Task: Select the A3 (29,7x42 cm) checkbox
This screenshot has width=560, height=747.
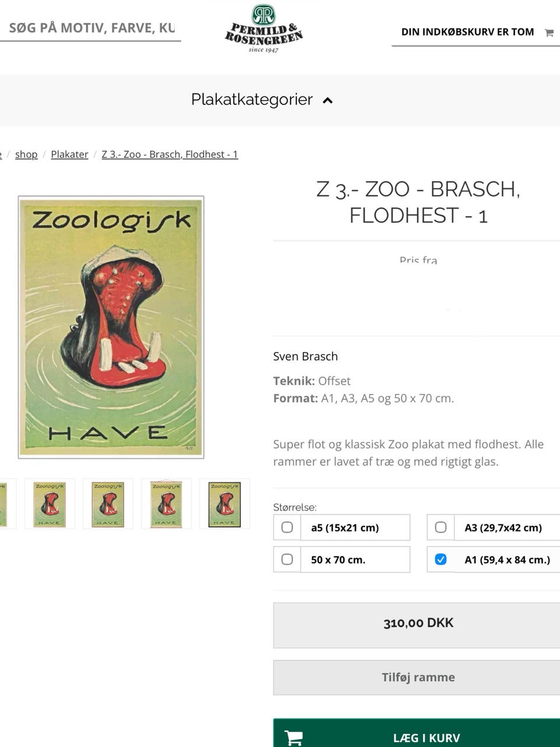Action: click(x=441, y=528)
